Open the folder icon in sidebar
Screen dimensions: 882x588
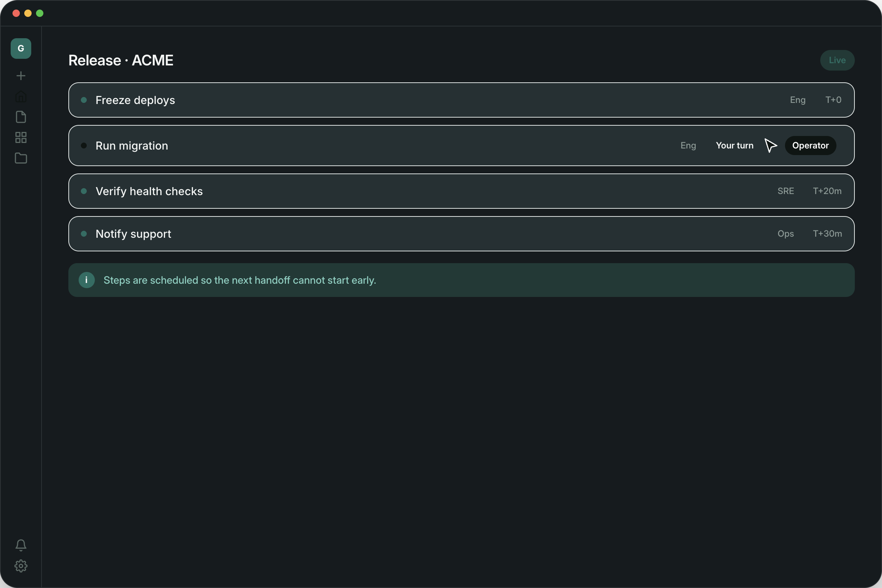click(x=21, y=158)
